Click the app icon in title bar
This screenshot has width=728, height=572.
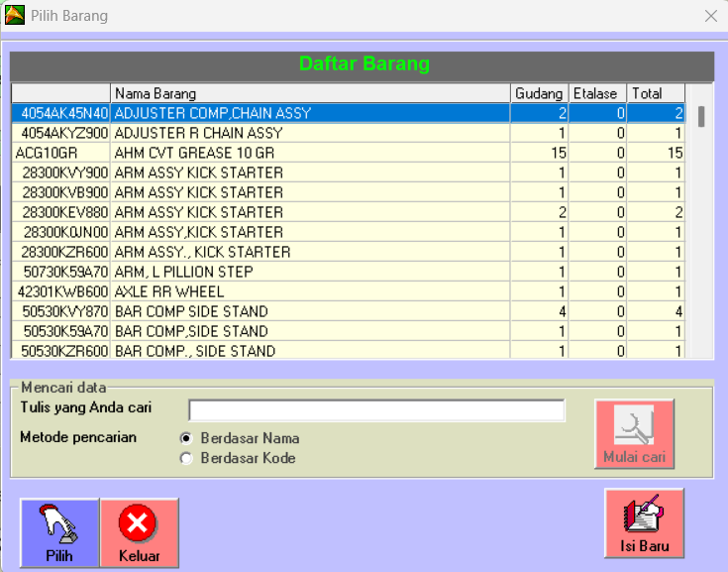pyautogui.click(x=15, y=16)
